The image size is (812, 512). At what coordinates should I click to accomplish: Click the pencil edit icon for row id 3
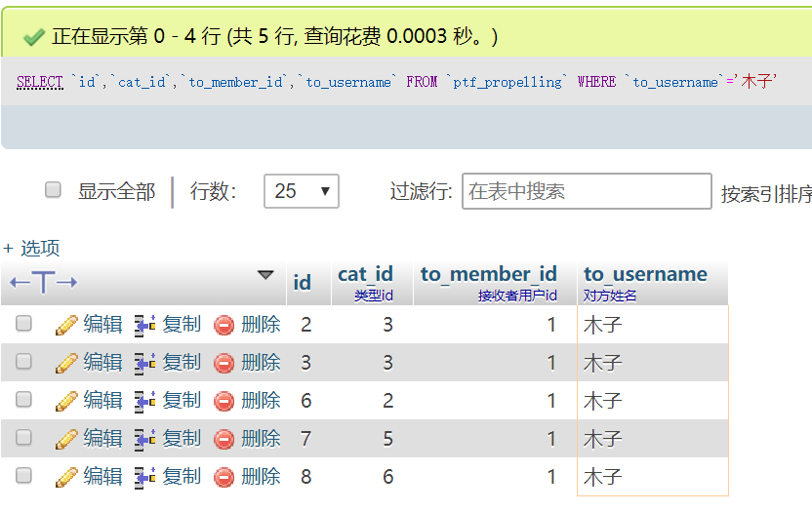click(66, 363)
